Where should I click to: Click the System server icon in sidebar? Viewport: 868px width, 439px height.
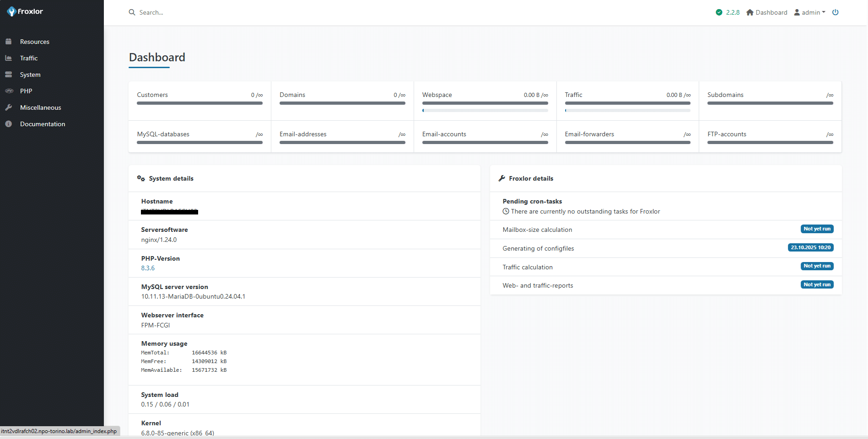(x=8, y=75)
